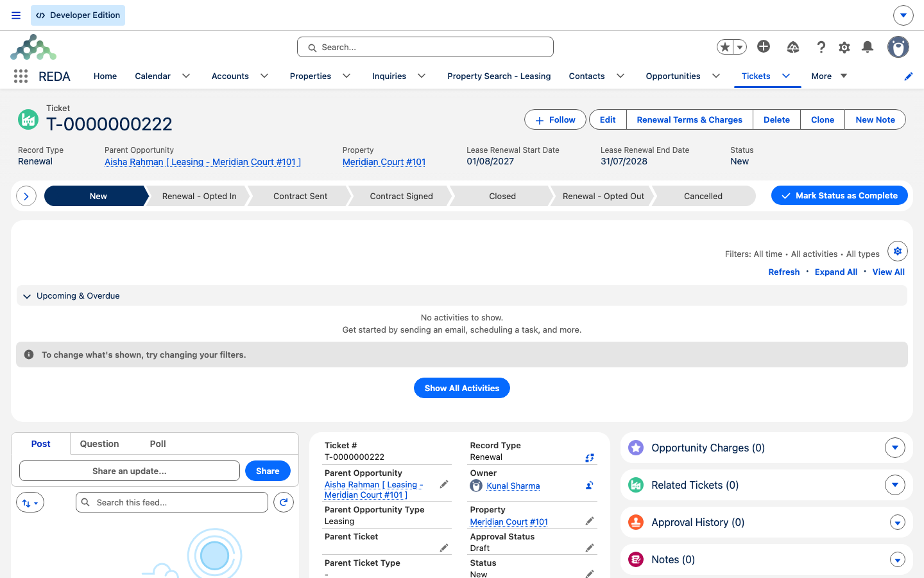Click the Follow button
The image size is (924, 578).
point(555,119)
